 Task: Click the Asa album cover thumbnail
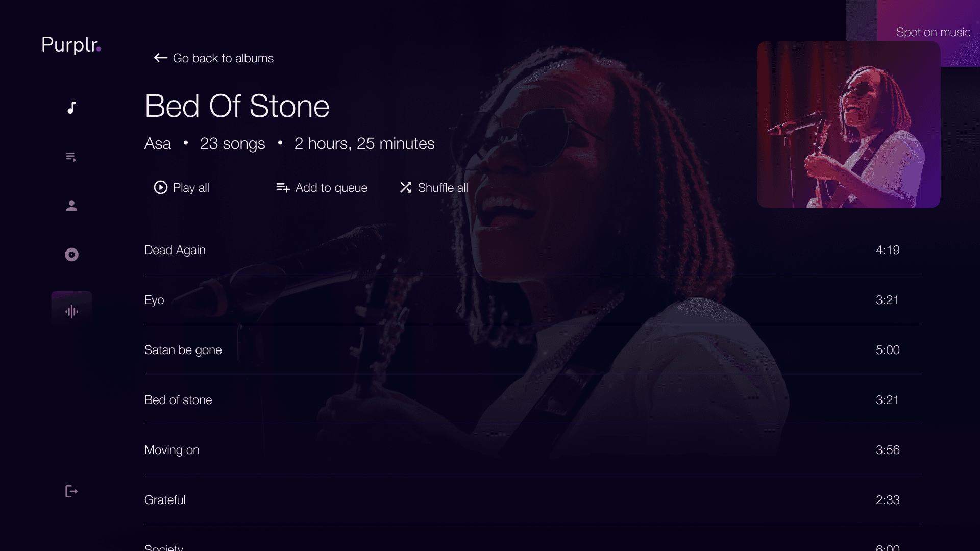[849, 124]
